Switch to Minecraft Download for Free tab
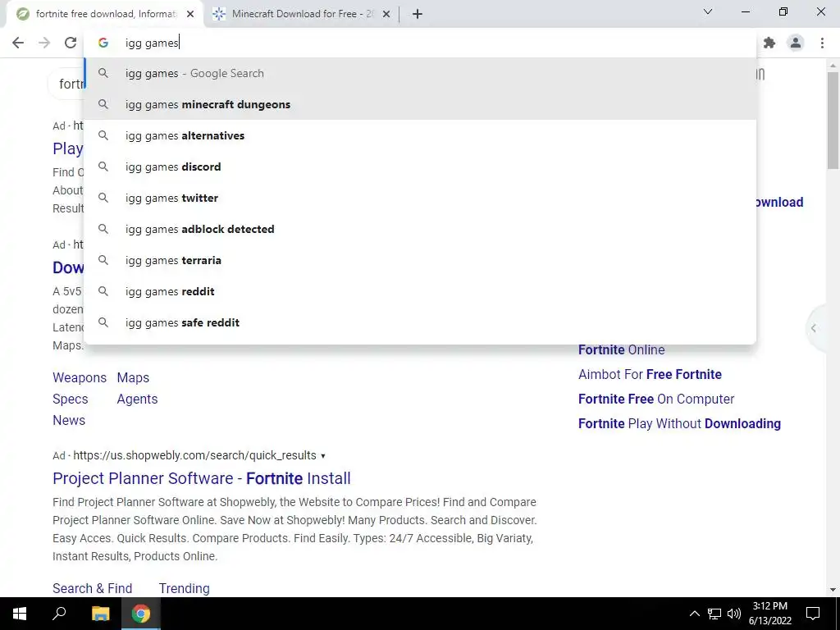Screen dimensions: 840x630 tap(301, 15)
